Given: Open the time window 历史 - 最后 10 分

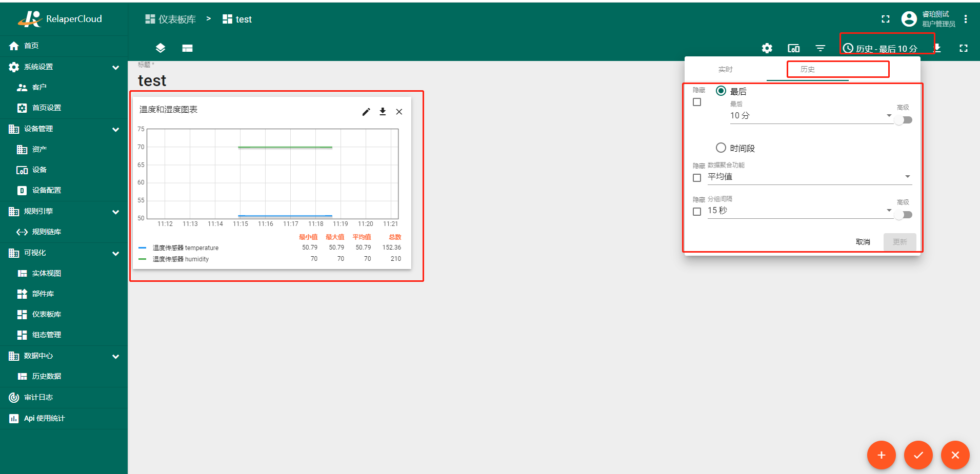Looking at the screenshot, I should coord(881,48).
